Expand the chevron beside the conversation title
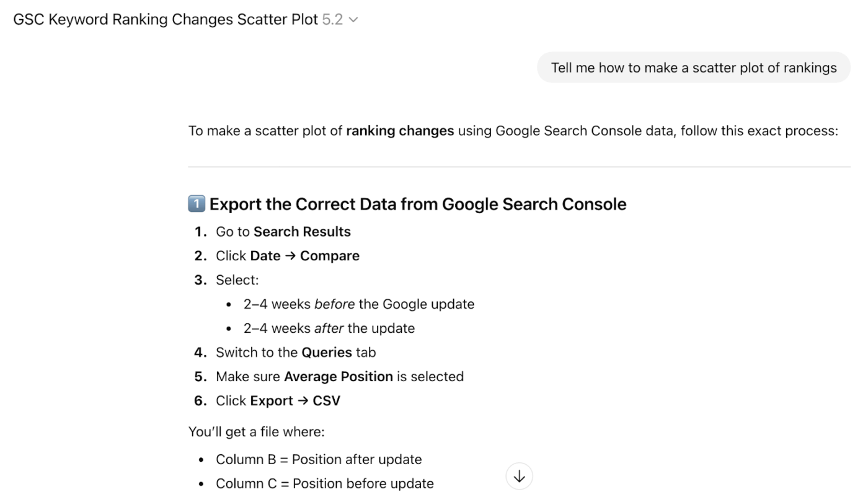 tap(352, 19)
